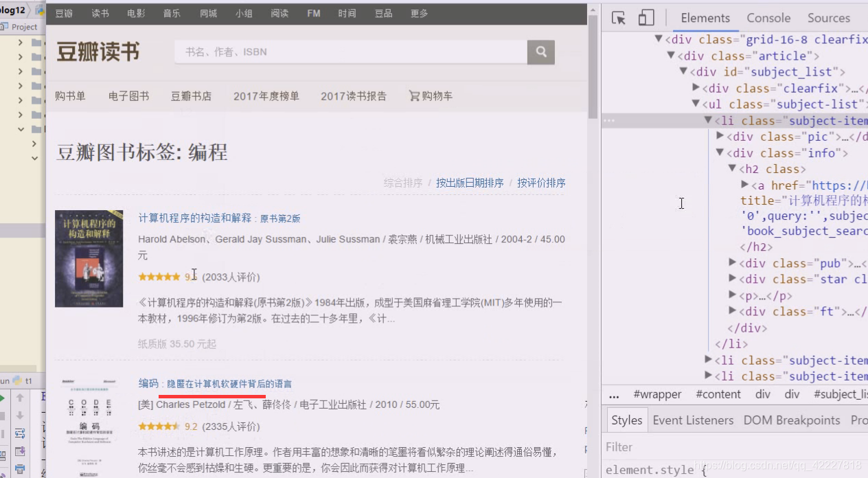Click 读书 in the Douban top navigation
The width and height of the screenshot is (868, 478).
(x=100, y=14)
